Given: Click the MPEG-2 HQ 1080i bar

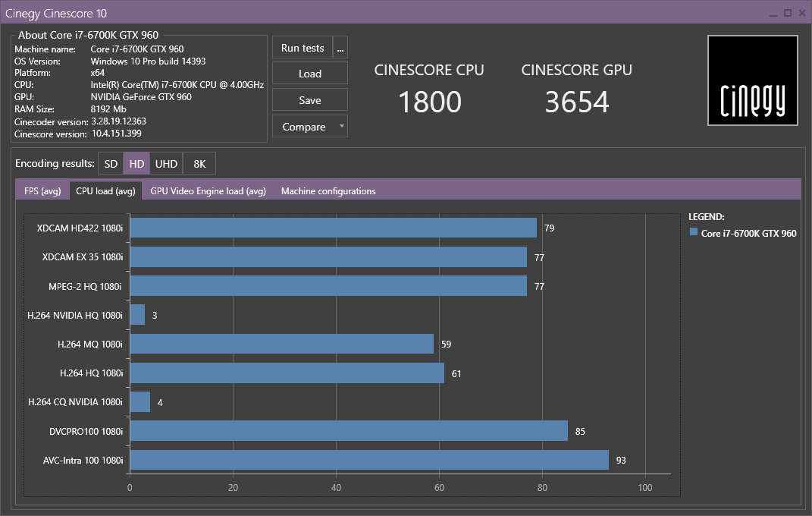Looking at the screenshot, I should click(x=328, y=285).
